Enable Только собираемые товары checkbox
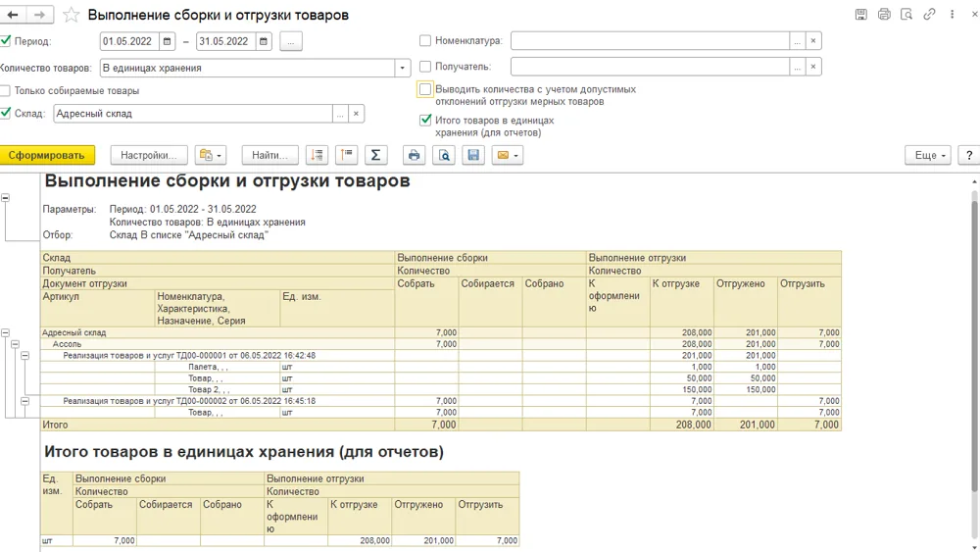 coord(6,90)
